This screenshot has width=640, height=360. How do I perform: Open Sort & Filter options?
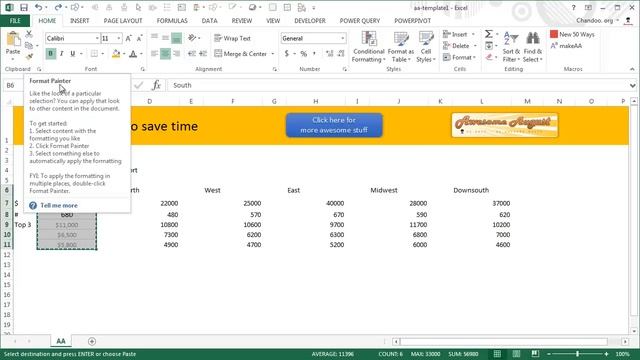(x=511, y=47)
